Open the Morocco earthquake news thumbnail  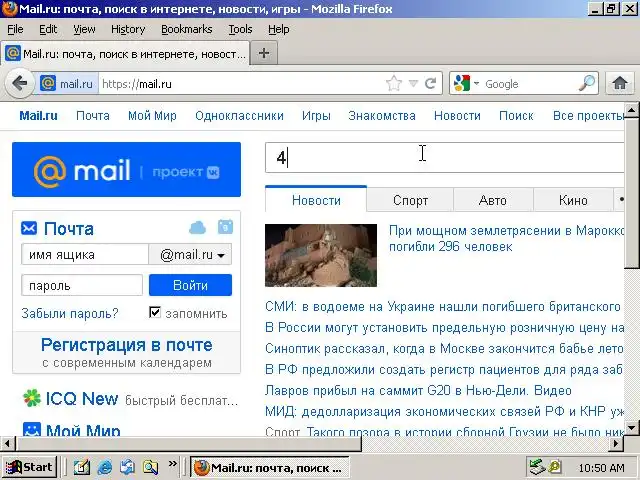[x=321, y=255]
